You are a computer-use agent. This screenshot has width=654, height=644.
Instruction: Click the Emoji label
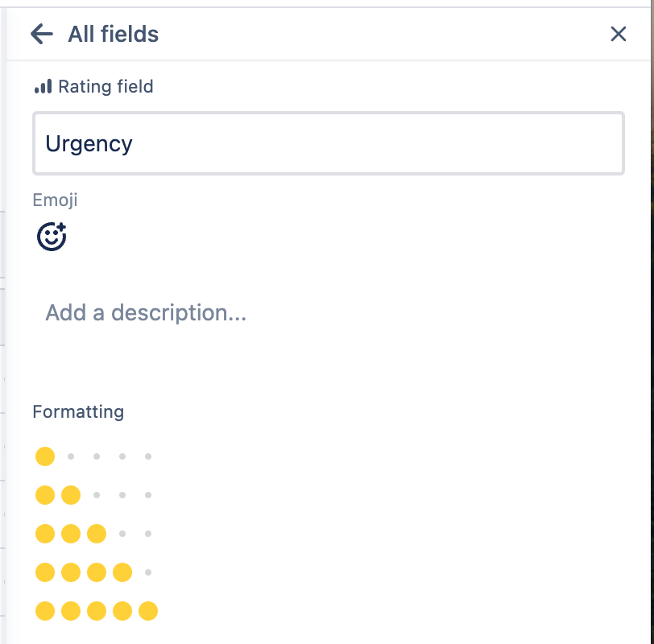tap(55, 200)
